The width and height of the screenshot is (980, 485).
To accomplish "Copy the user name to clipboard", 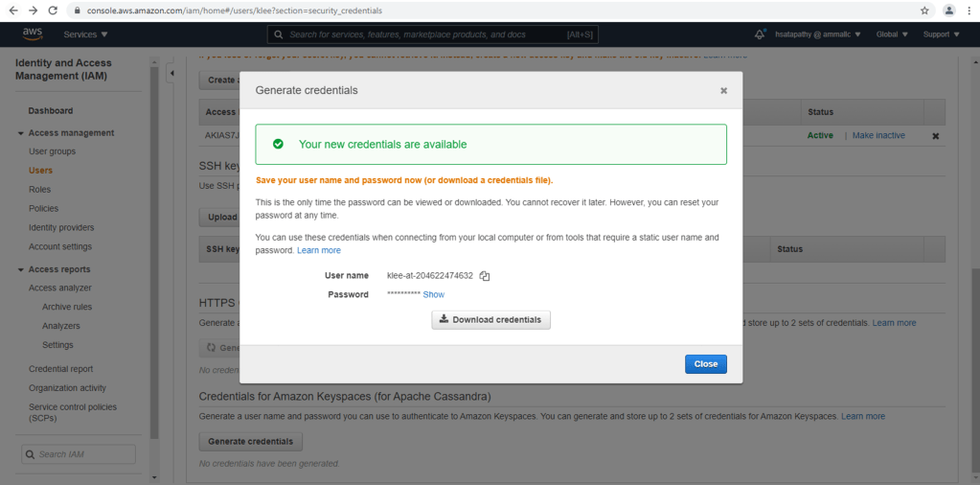I will click(485, 276).
